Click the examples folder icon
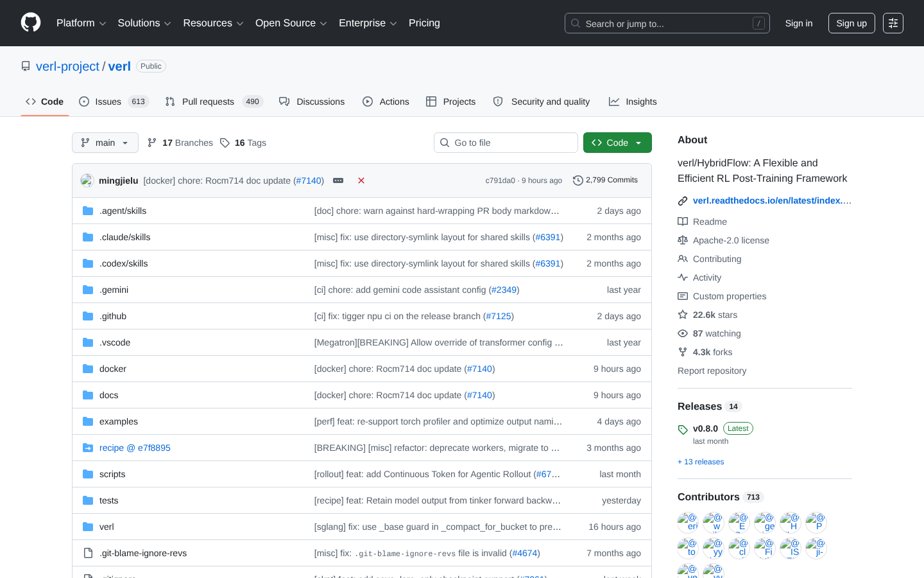Viewport: 924px width, 578px height. coord(88,421)
